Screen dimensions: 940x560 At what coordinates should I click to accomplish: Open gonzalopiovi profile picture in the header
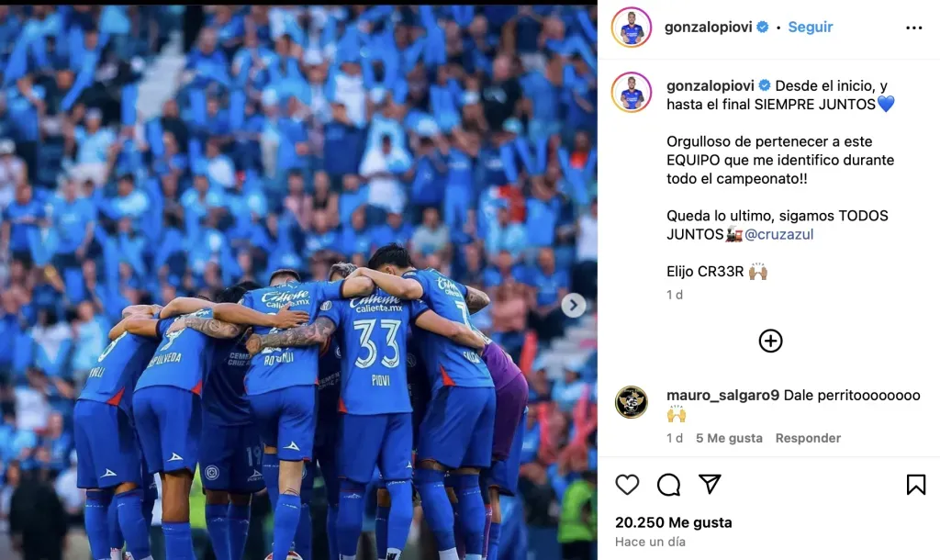(x=632, y=27)
